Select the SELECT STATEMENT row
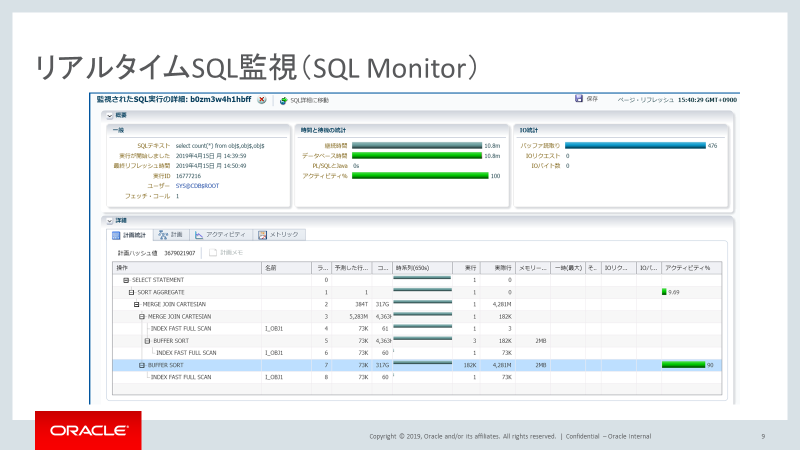 417,280
